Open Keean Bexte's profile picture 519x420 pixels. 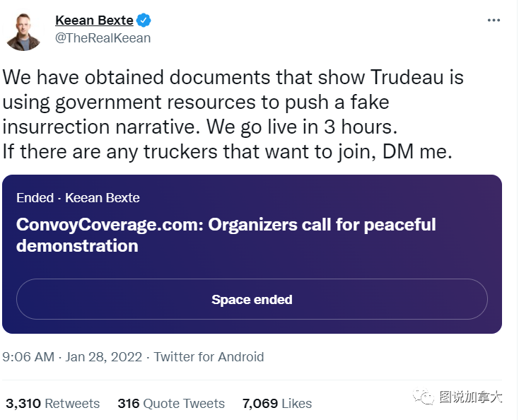(x=23, y=32)
